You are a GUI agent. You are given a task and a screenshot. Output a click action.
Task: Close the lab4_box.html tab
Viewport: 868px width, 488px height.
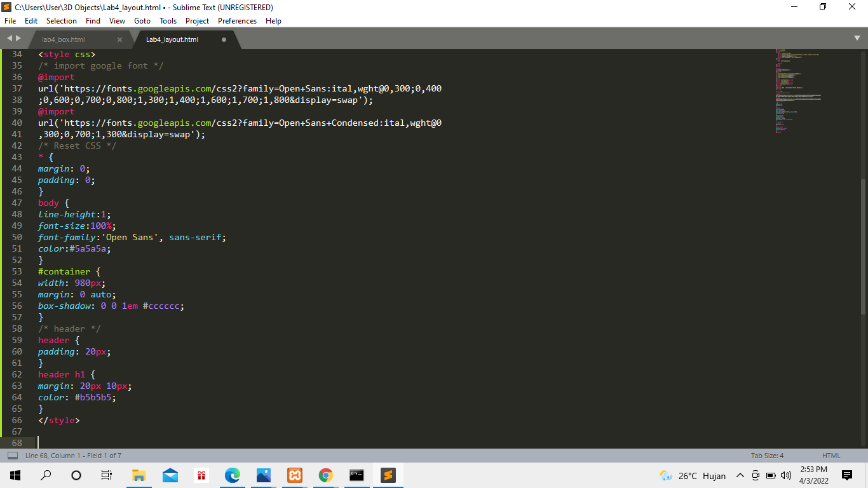pos(120,39)
